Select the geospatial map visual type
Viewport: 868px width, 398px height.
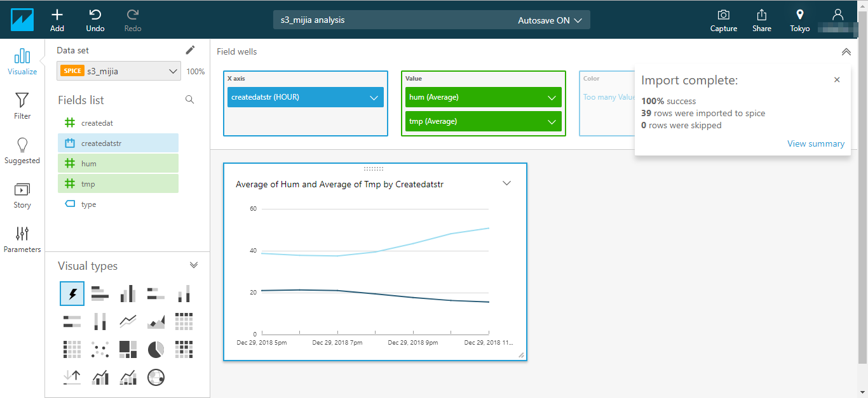pos(156,377)
